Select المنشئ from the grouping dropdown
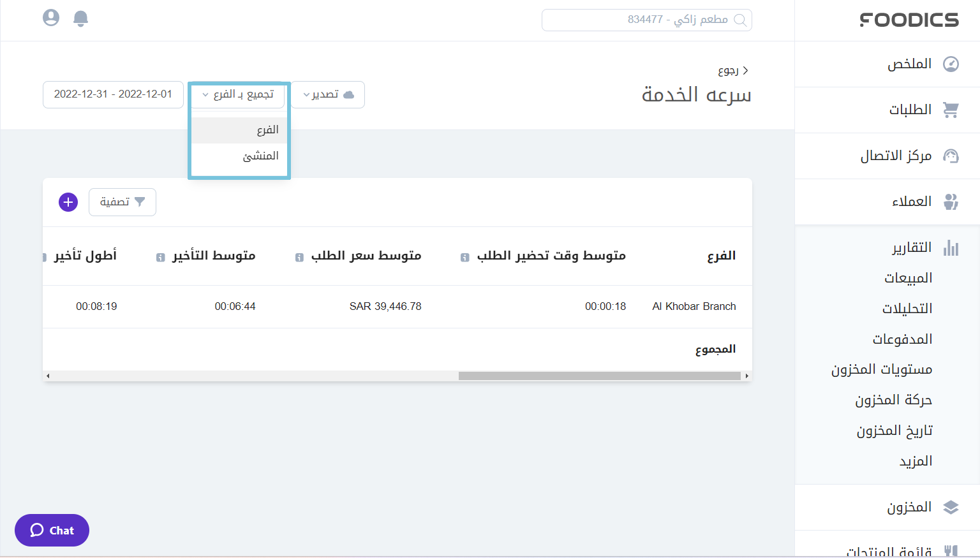 tap(262, 156)
